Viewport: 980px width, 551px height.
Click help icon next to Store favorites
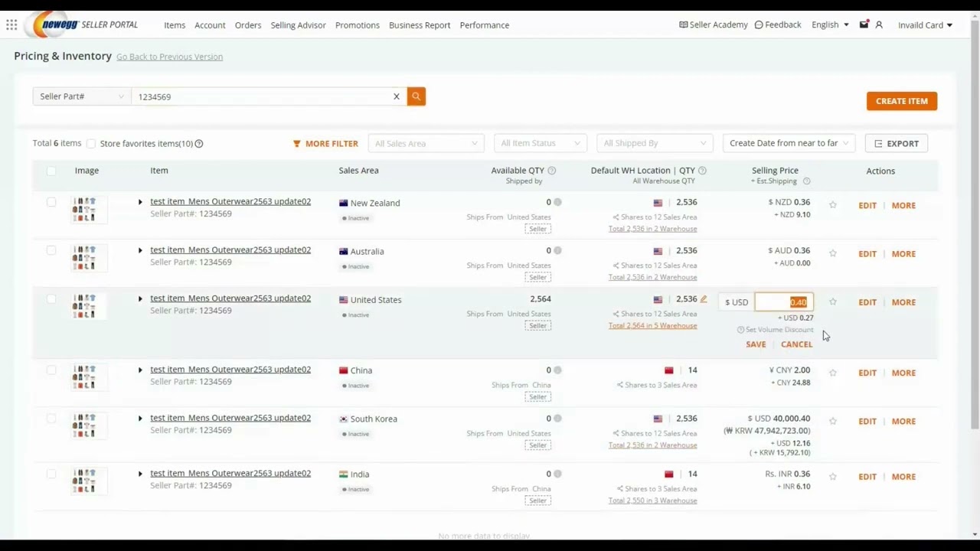coord(199,143)
